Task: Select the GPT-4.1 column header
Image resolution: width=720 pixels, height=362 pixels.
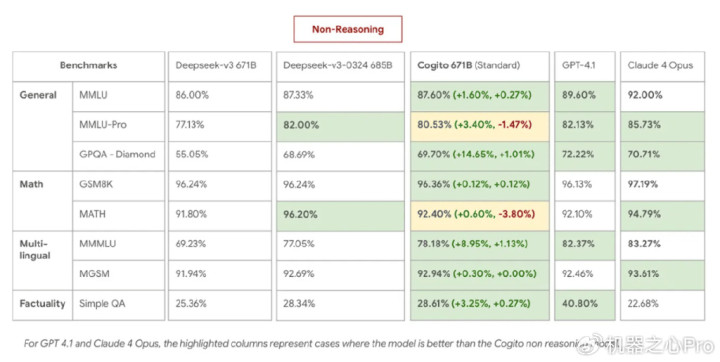Action: [585, 66]
